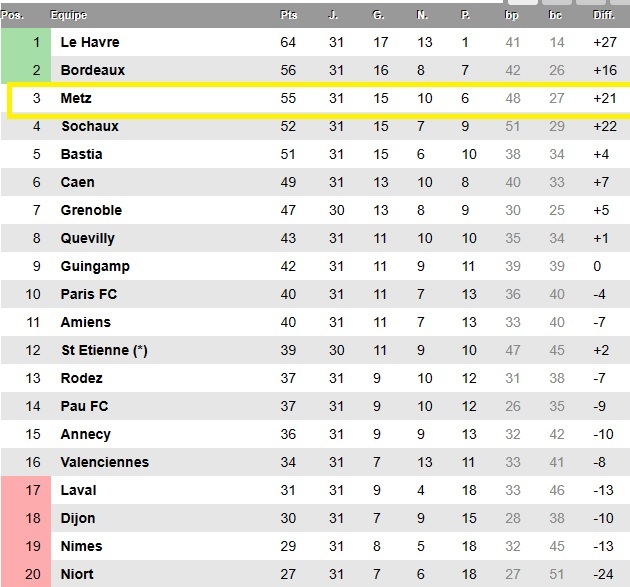Sort table by the Pts column header
Image resolution: width=630 pixels, height=587 pixels.
click(x=289, y=15)
